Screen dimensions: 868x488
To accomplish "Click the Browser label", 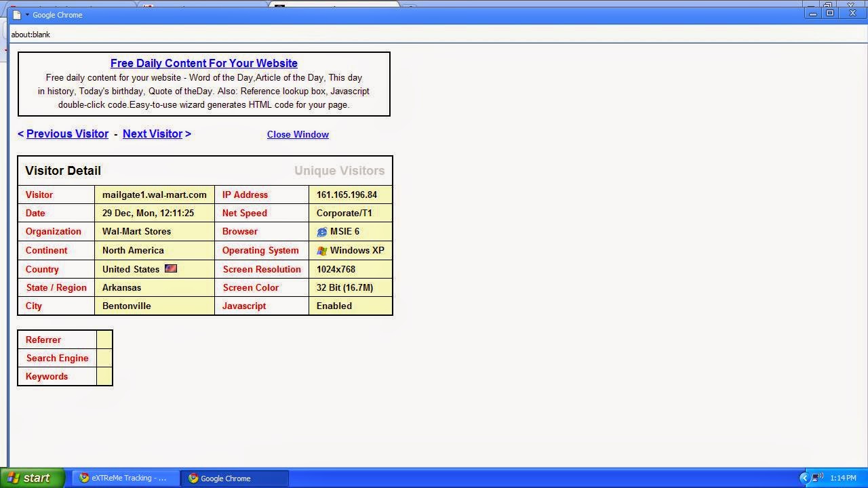I will tap(239, 231).
